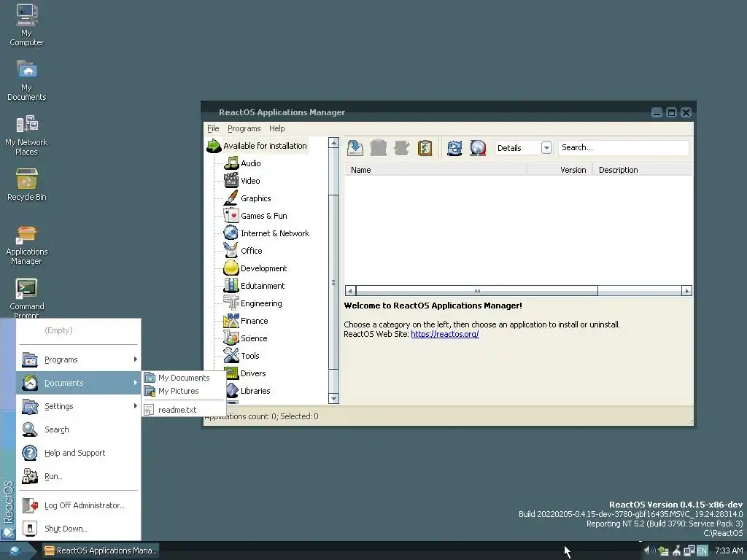
Task: Click ReactOS Applications Manager taskbar button
Action: [x=100, y=551]
